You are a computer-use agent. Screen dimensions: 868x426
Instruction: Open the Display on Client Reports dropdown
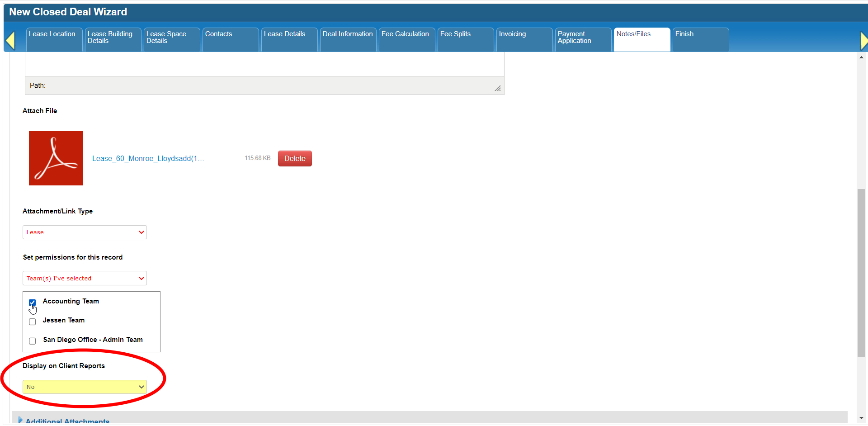click(85, 387)
